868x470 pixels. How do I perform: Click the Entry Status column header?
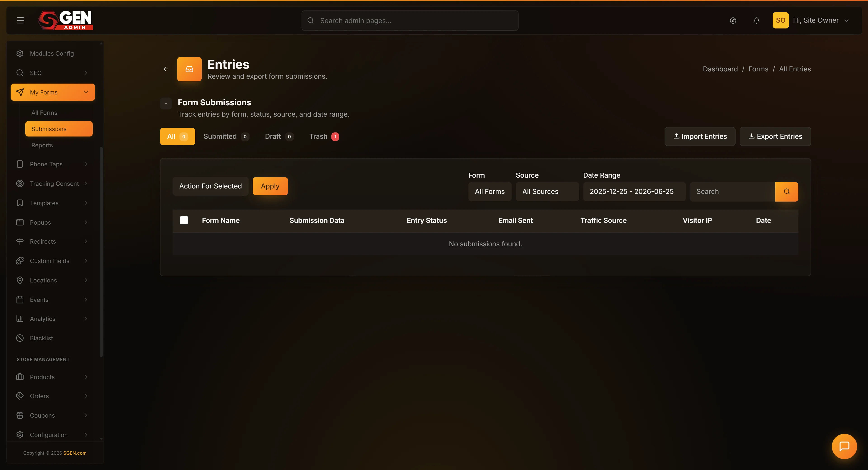coord(427,220)
